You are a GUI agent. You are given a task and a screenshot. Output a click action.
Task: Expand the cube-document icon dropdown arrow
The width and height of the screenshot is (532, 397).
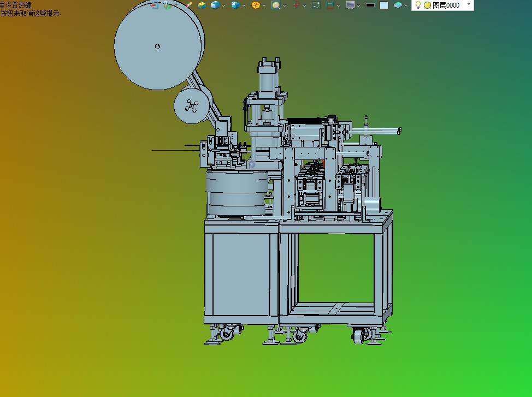244,5
